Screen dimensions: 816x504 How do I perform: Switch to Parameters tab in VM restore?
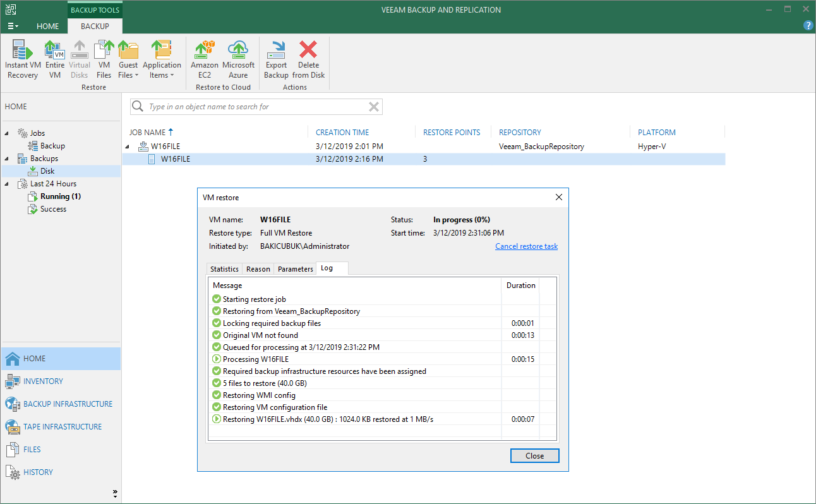pyautogui.click(x=295, y=269)
